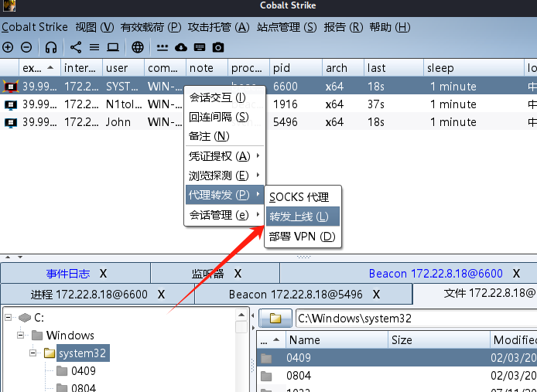This screenshot has height=392, width=537.
Task: Show pivot graph view icon
Action: pos(76,47)
